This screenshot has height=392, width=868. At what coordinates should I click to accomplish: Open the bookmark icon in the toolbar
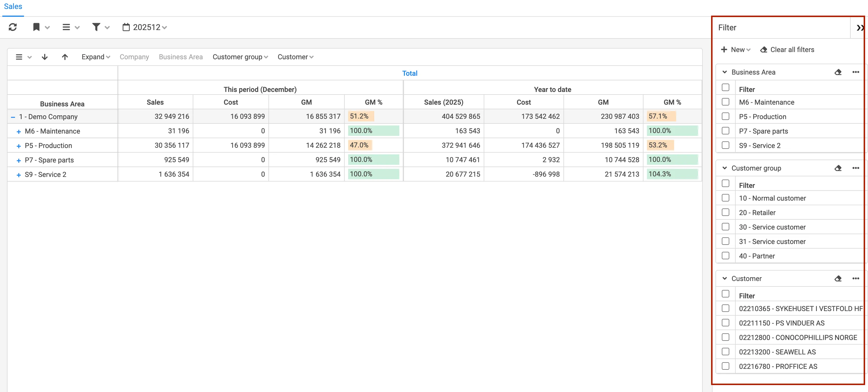tap(37, 27)
